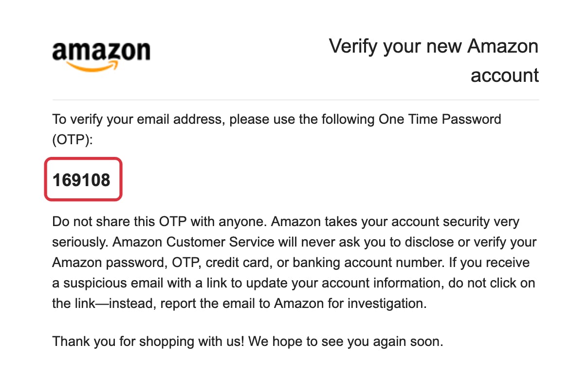Click the 'Verify your new Amazon' heading
This screenshot has width=588, height=382.
[x=434, y=47]
